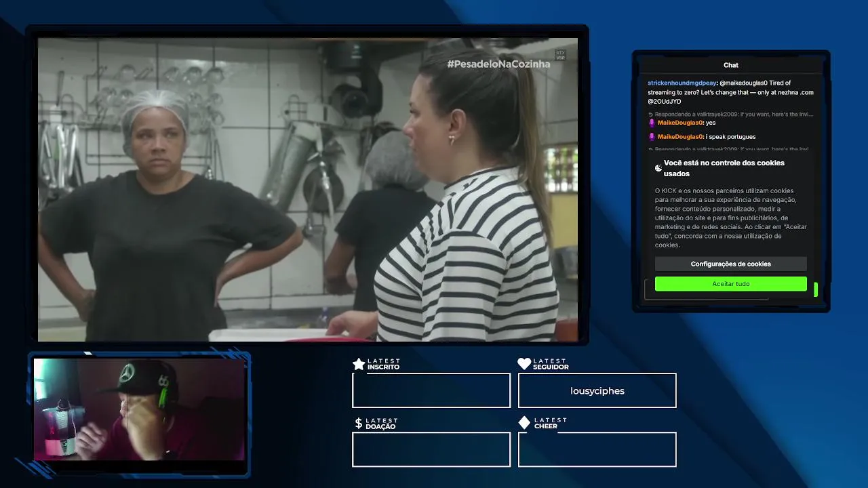Select the Chat panel header
The image size is (868, 488).
[731, 65]
